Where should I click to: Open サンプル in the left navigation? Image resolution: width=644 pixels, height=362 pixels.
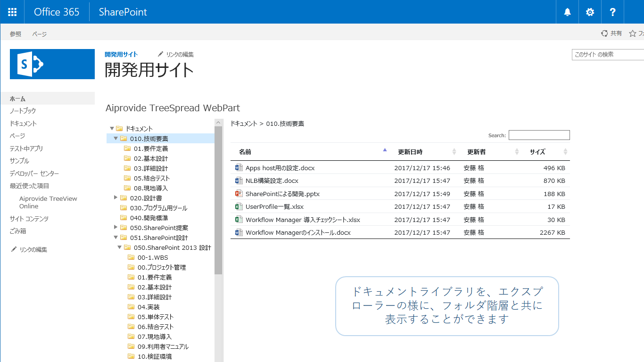tap(19, 161)
